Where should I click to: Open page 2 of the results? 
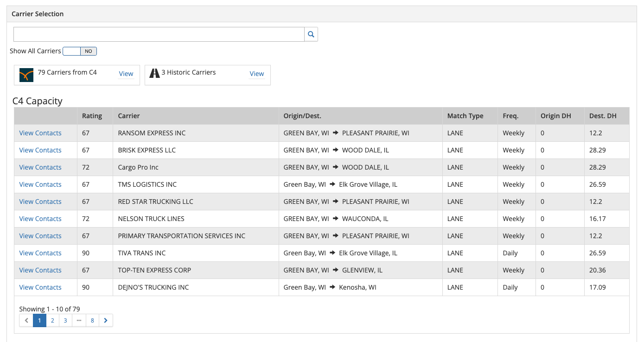(53, 321)
